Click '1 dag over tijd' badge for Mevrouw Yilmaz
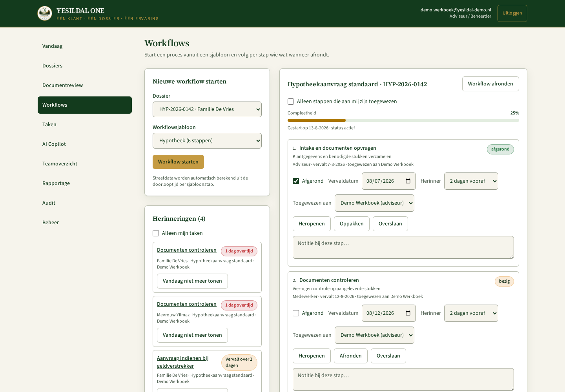565x392 pixels. point(239,305)
